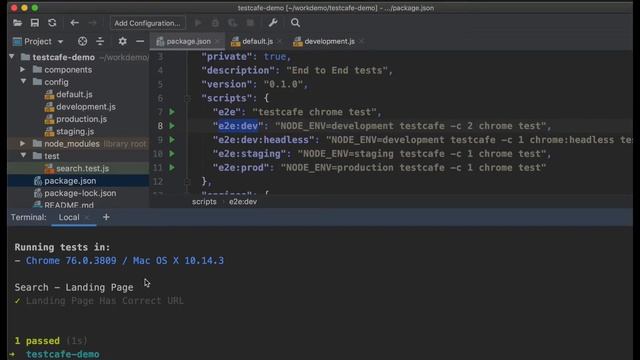This screenshot has height=360, width=640.
Task: Run the e2e script via gutter arrow
Action: [x=172, y=112]
